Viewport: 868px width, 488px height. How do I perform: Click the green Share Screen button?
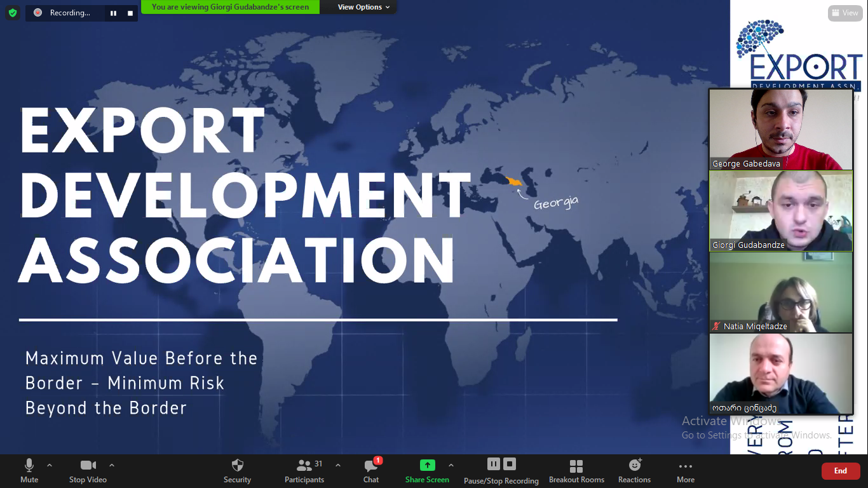click(428, 471)
